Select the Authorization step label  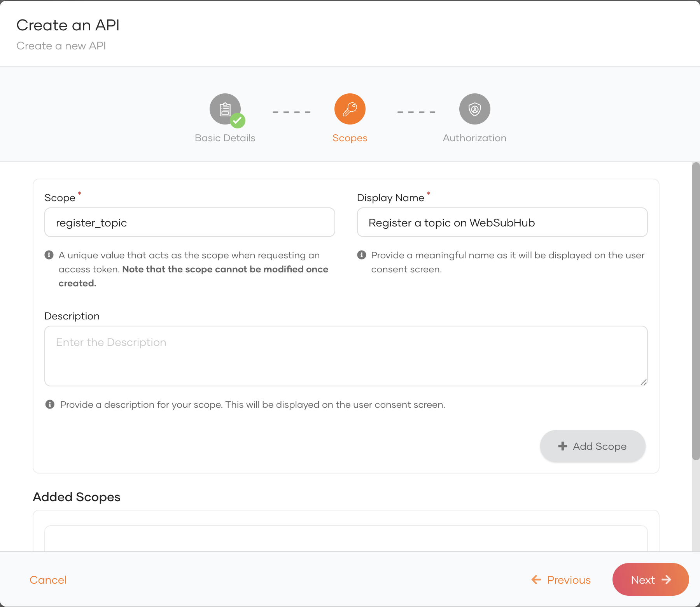tap(474, 138)
